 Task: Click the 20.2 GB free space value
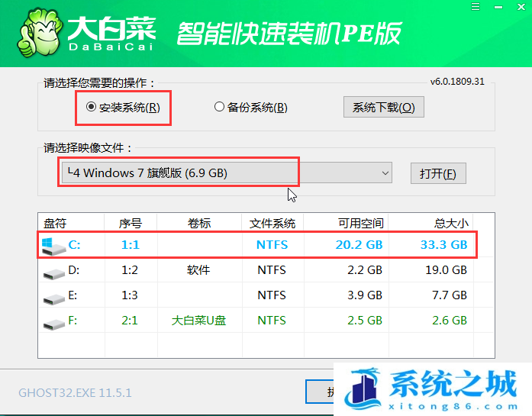click(x=359, y=245)
